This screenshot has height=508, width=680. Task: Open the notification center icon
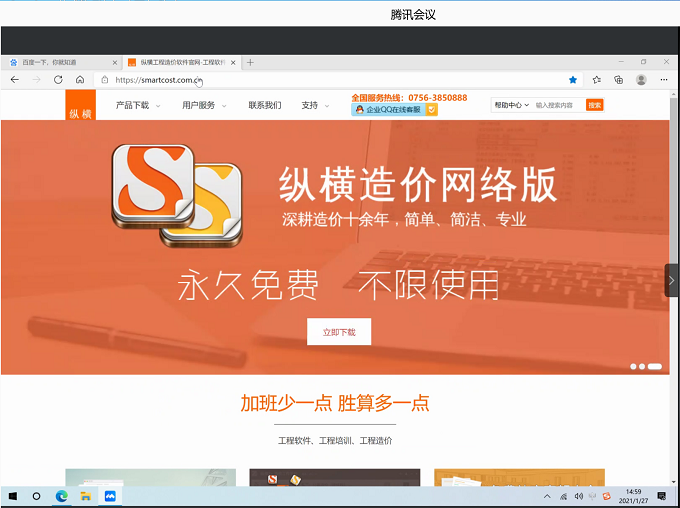pyautogui.click(x=662, y=496)
